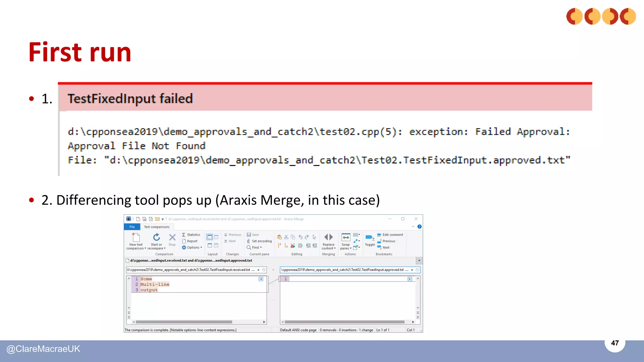
Task: Click the Redo arrow icon
Action: click(x=307, y=237)
